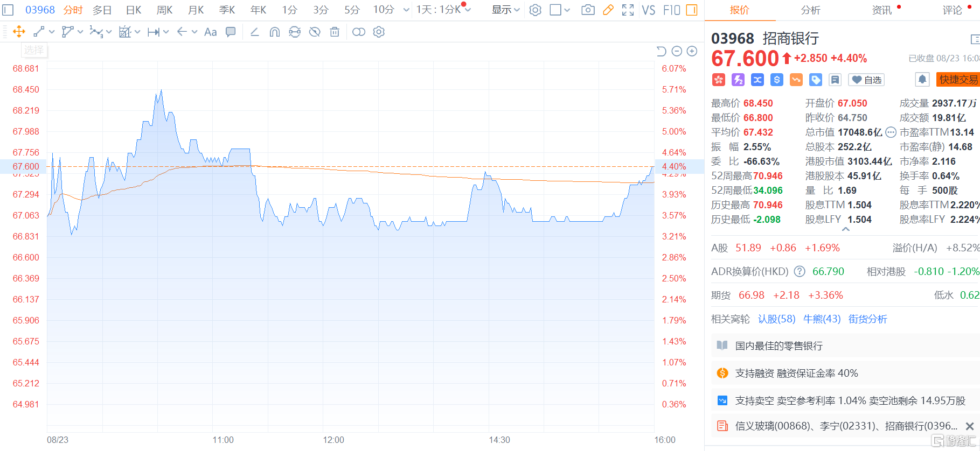Enter fullscreen chart mode

click(628, 10)
